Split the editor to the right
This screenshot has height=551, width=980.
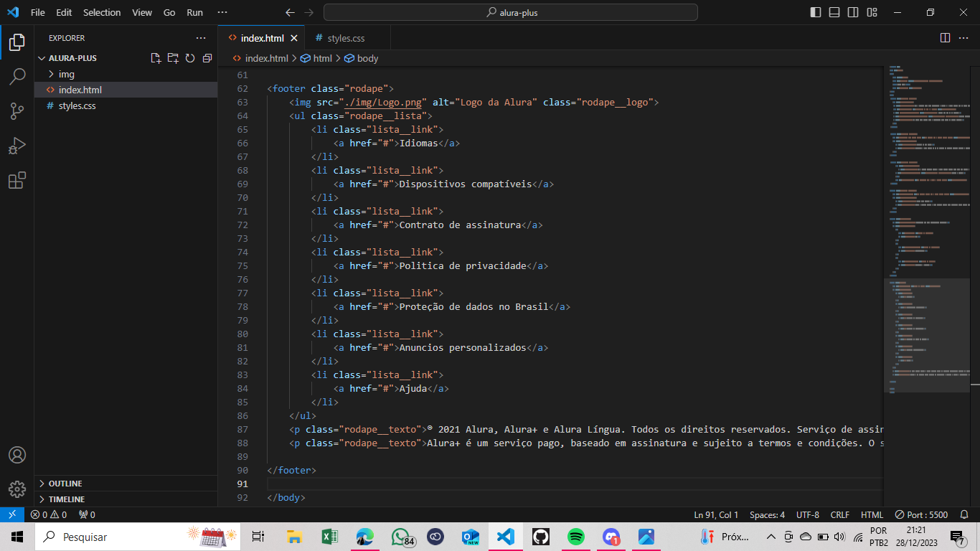point(945,38)
